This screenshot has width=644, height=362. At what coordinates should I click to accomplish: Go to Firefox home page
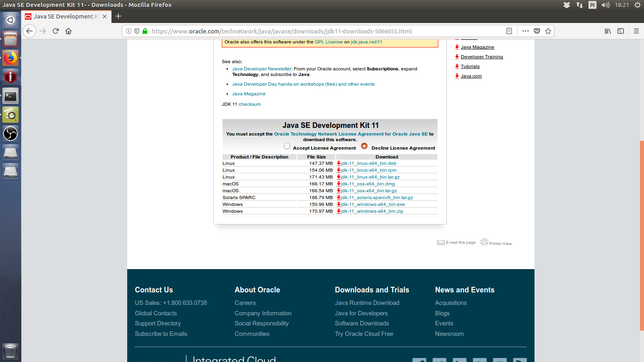pyautogui.click(x=68, y=31)
